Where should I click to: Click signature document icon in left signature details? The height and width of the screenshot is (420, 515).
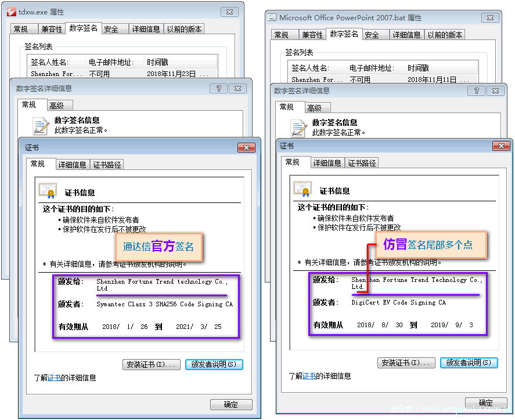41,126
